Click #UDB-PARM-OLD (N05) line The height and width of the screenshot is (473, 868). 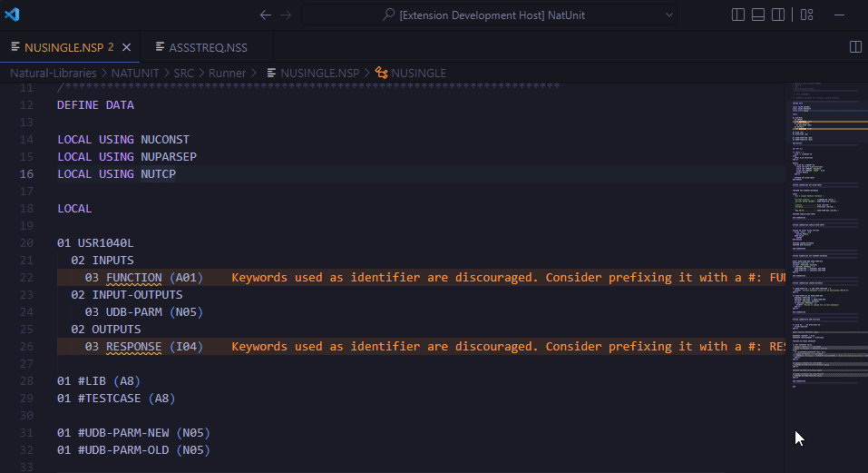(x=133, y=449)
